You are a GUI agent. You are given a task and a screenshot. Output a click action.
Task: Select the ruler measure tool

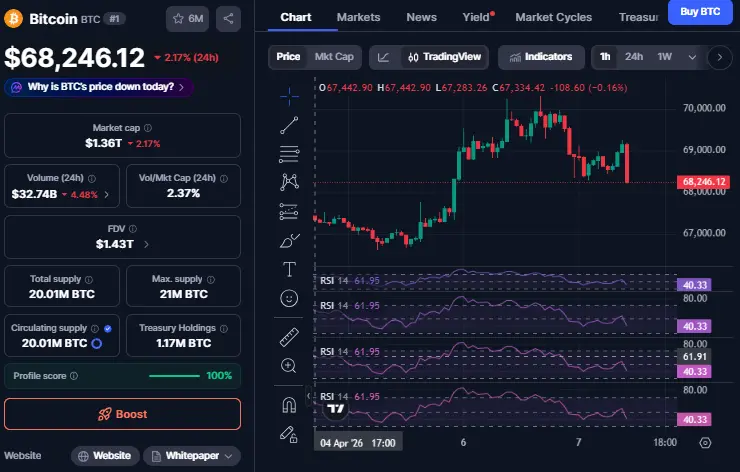[x=289, y=336]
